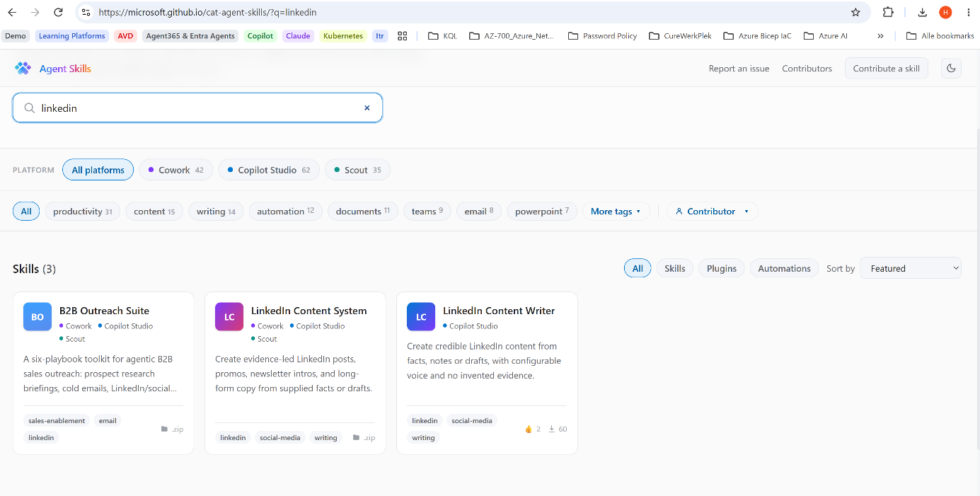Open the Password Policy bookmark folder
The height and width of the screenshot is (496, 980).
click(x=603, y=36)
